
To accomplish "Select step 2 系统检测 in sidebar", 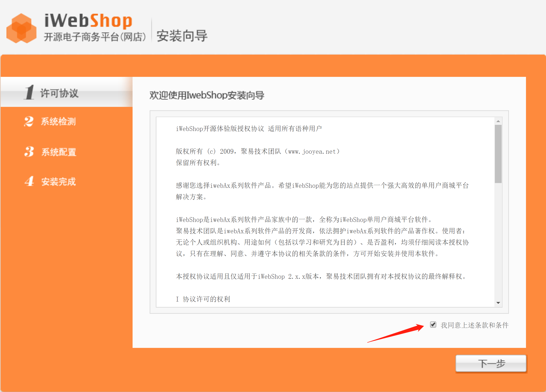I will [x=50, y=121].
